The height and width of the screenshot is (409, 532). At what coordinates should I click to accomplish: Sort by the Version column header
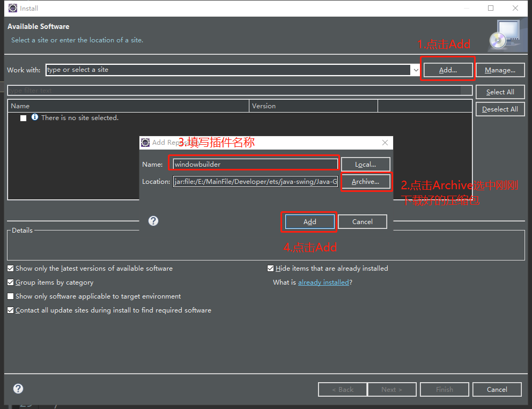314,106
